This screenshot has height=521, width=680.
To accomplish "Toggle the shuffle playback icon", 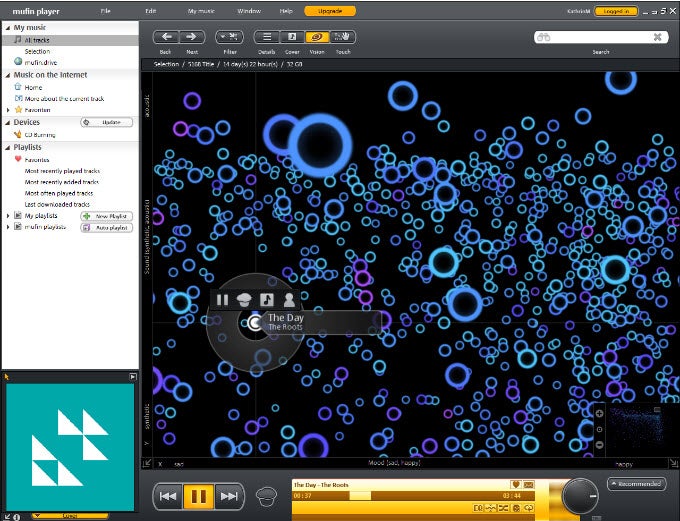I will (503, 508).
